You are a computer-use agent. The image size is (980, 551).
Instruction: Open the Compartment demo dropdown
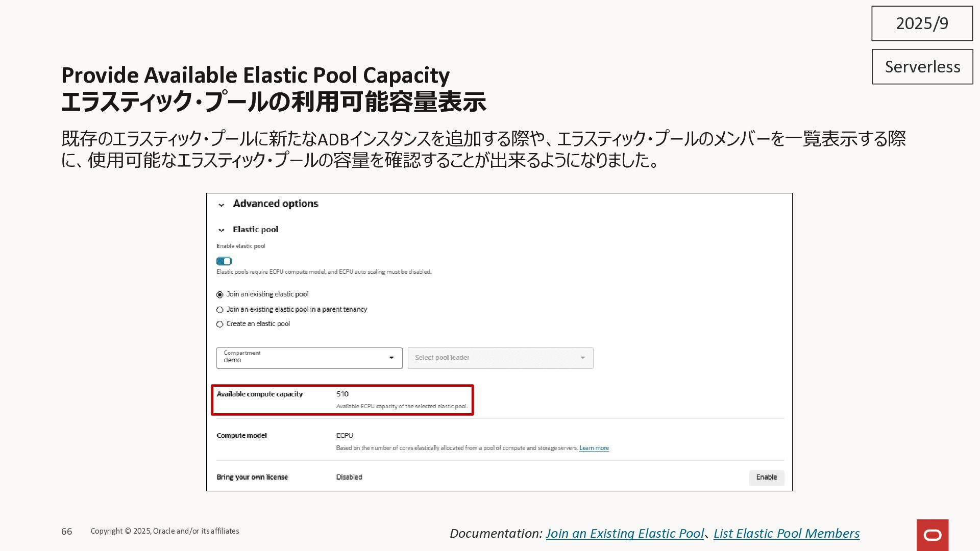point(309,358)
